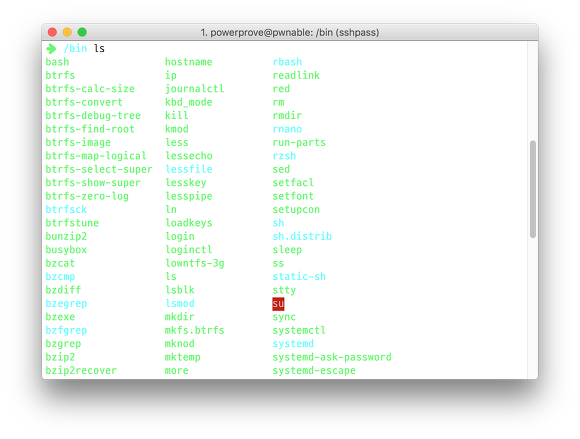Viewport: 580px width, 439px height.
Task: Click the loadkeys entry
Action: pyautogui.click(x=189, y=223)
